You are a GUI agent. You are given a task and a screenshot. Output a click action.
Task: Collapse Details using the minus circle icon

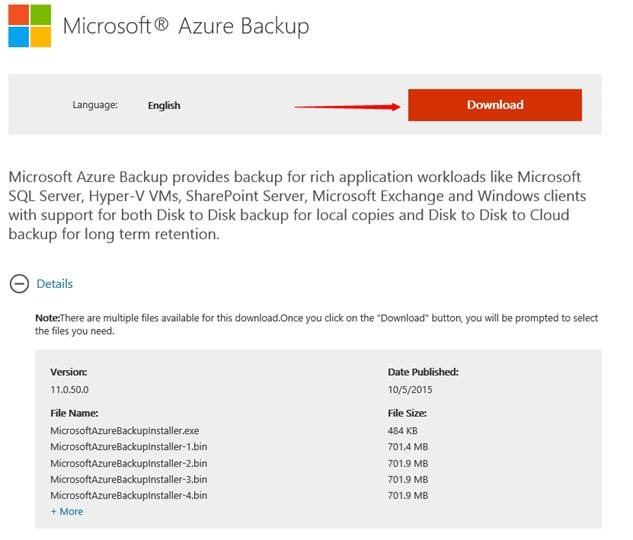(18, 284)
